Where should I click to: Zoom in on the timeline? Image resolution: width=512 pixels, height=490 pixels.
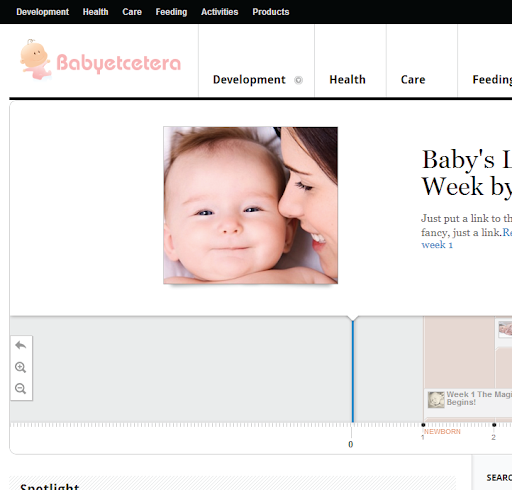point(21,367)
